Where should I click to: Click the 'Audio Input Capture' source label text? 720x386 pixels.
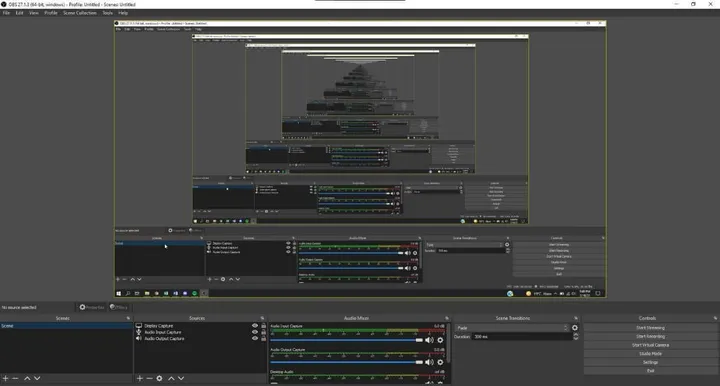click(x=163, y=332)
